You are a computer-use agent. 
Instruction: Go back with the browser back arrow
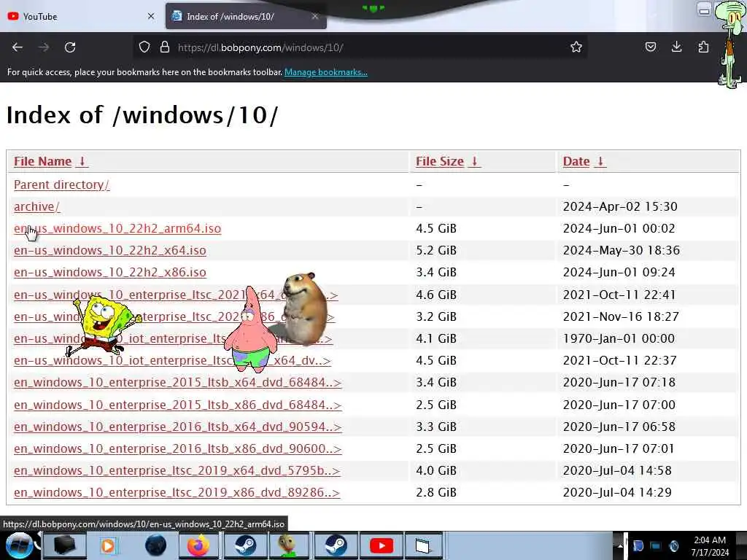click(18, 47)
